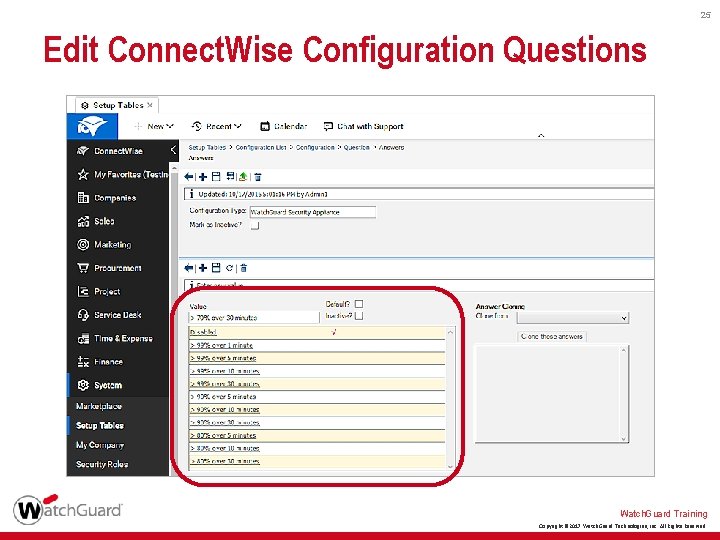Go to Configuration List breadcrumb

pyautogui.click(x=260, y=147)
